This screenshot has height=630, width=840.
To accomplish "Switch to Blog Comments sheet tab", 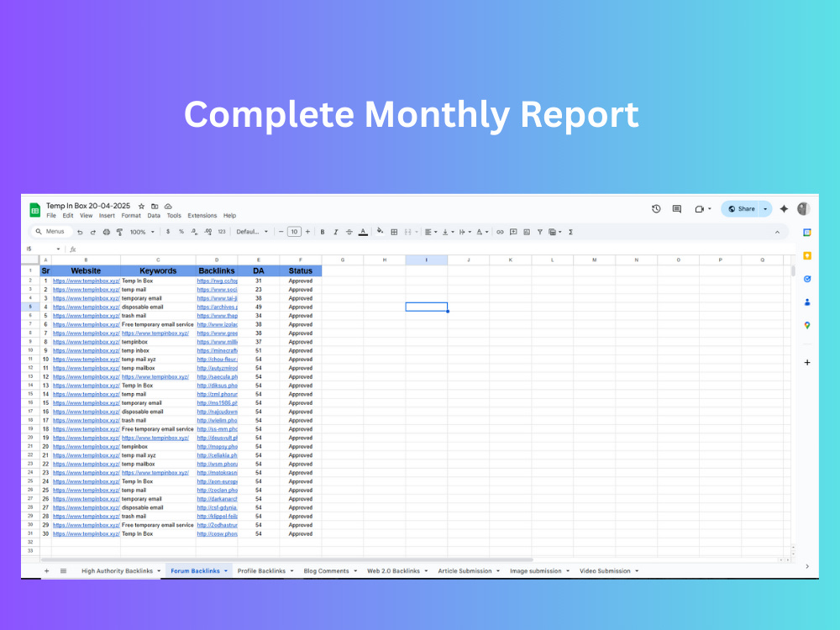I will pyautogui.click(x=326, y=571).
